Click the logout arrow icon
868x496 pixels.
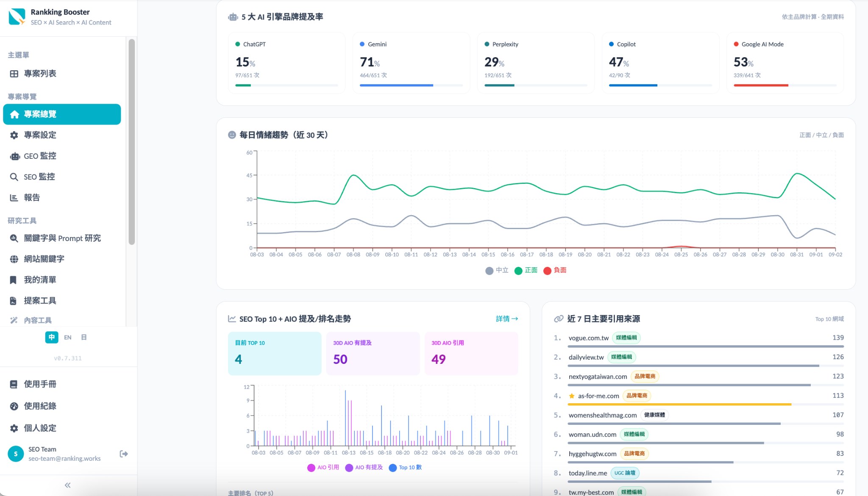(x=124, y=454)
